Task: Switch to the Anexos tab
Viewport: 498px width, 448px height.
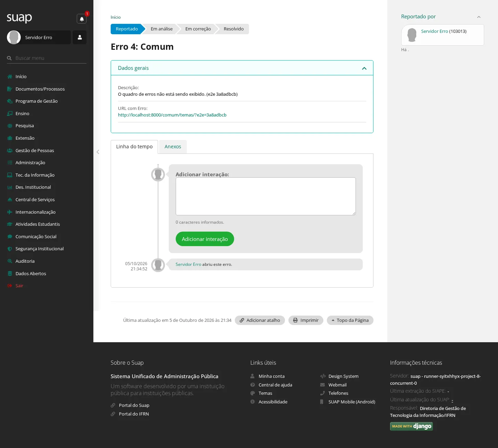Action: (173, 147)
